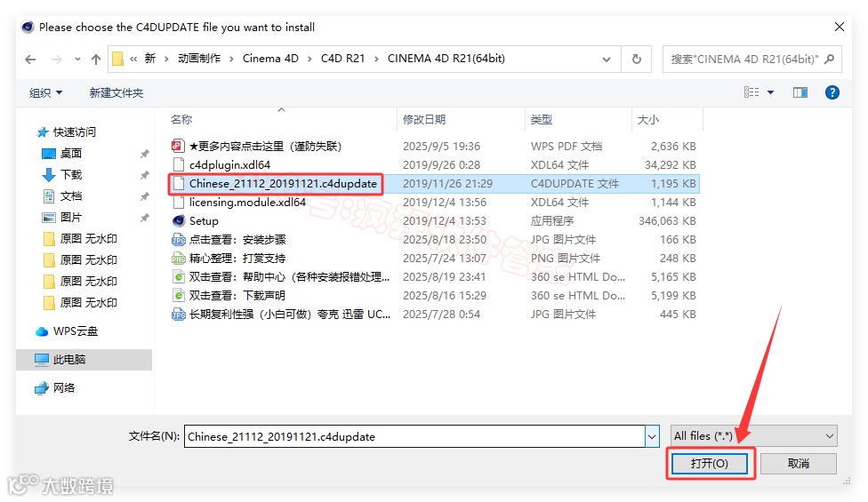Open 图片 in the sidebar
The image size is (868, 502).
point(71,218)
